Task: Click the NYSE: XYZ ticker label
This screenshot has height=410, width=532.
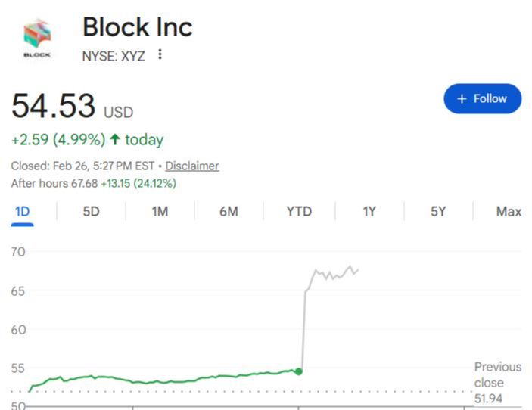Action: 114,55
